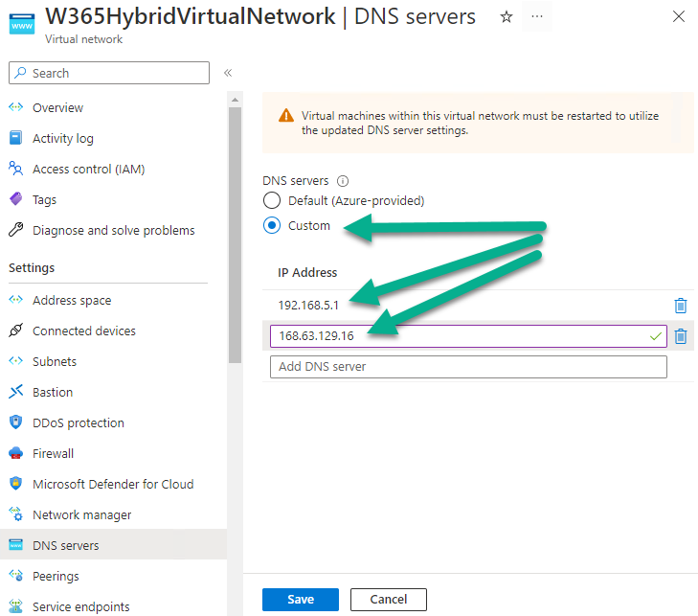Open Peerings settings
This screenshot has width=698, height=616.
[56, 577]
